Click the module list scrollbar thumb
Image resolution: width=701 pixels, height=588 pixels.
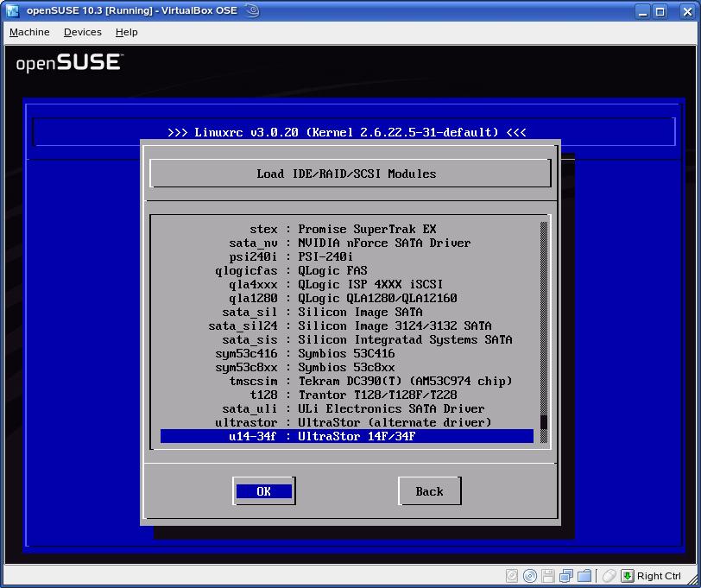tap(544, 422)
